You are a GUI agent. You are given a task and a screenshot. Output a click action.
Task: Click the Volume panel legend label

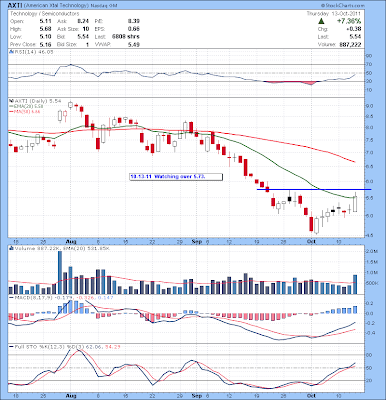point(62,248)
